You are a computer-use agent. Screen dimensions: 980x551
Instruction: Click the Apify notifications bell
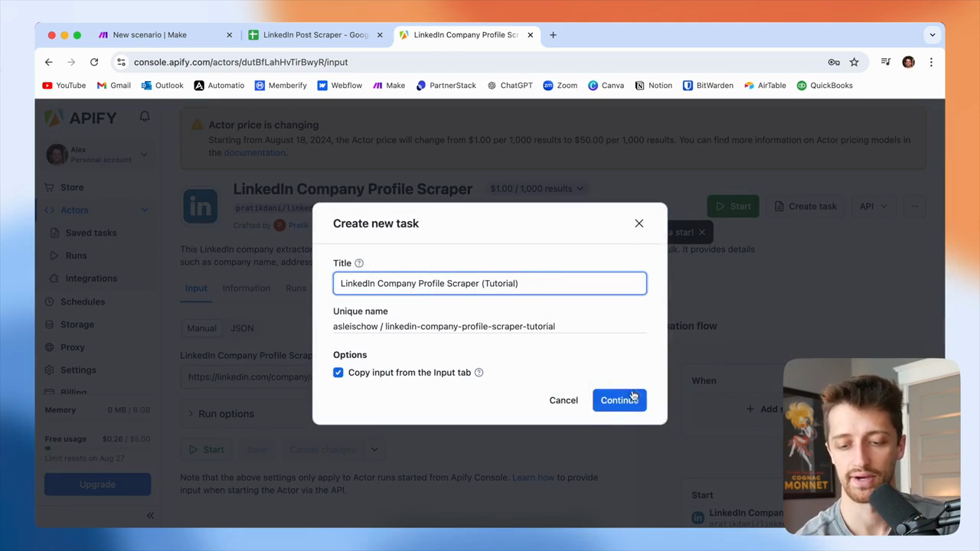tap(145, 116)
